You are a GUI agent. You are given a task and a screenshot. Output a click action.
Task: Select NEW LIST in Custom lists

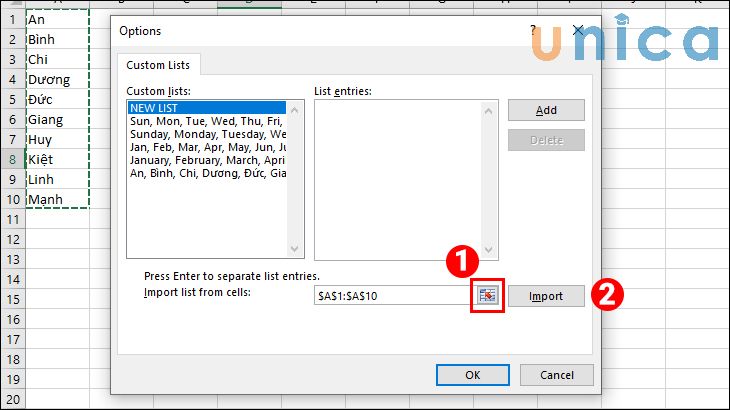(160, 108)
